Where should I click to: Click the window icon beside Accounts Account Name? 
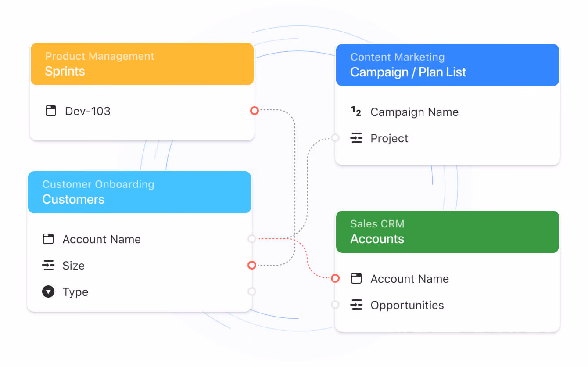point(356,278)
